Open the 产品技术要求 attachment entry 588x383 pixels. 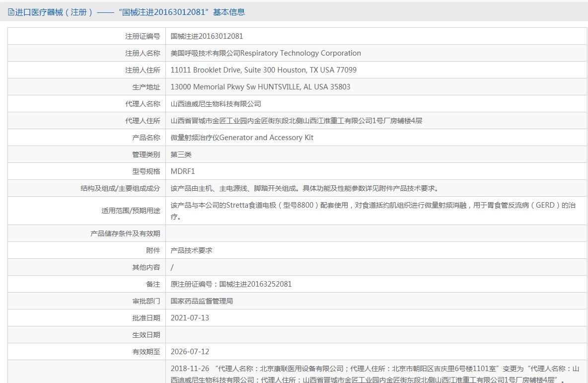tap(191, 250)
